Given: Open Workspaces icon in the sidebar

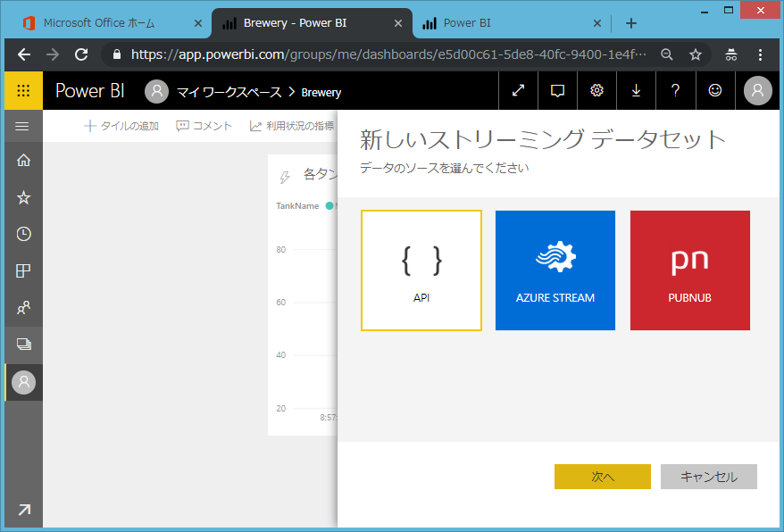Looking at the screenshot, I should tap(23, 344).
